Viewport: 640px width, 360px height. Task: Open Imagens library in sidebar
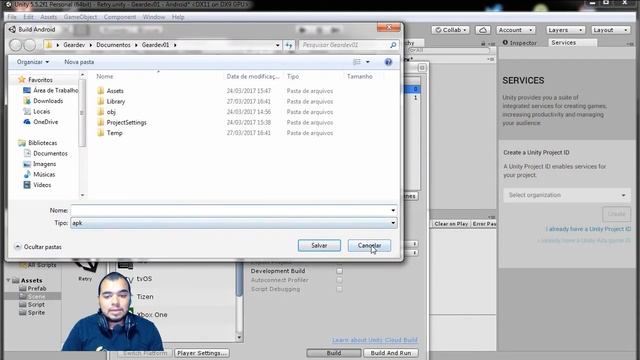point(44,164)
